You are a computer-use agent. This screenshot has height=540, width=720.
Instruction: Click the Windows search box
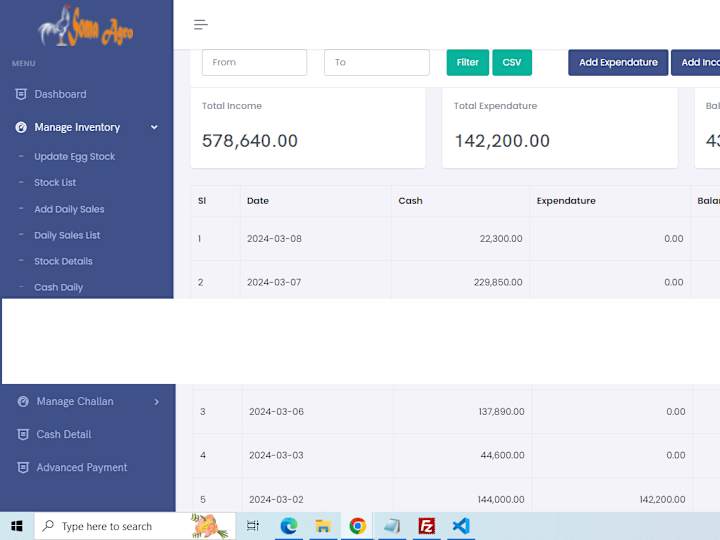click(135, 526)
